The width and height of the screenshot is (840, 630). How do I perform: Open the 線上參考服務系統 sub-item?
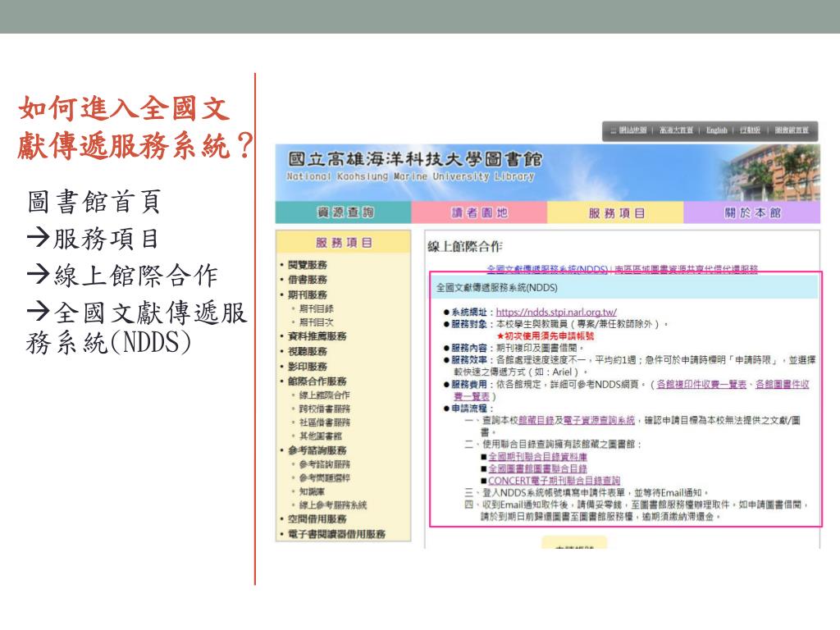click(333, 504)
